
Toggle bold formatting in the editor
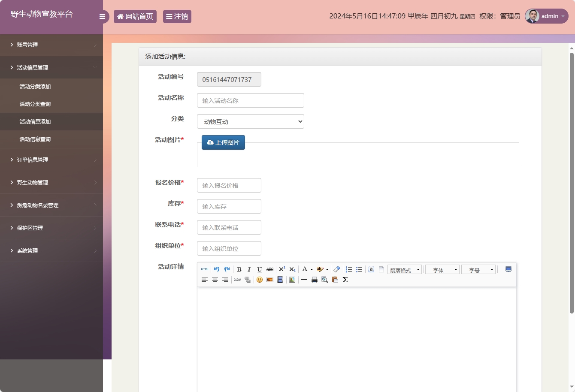tap(239, 269)
